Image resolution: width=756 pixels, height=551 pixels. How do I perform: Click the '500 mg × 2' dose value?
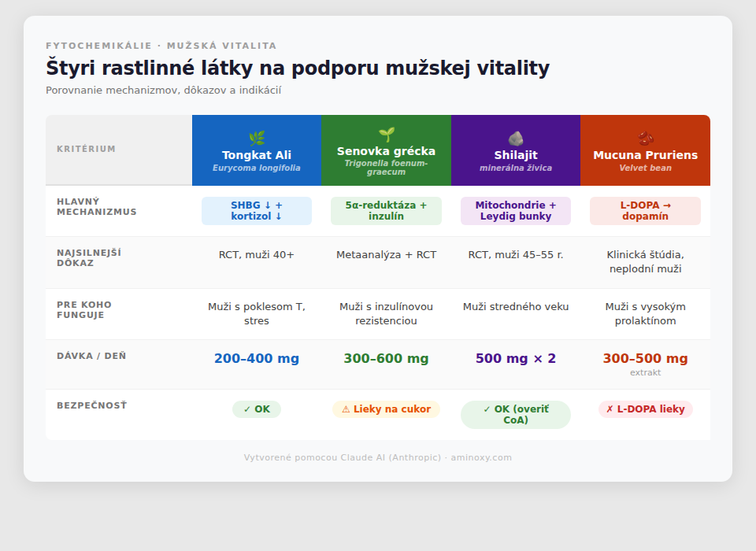click(x=516, y=359)
